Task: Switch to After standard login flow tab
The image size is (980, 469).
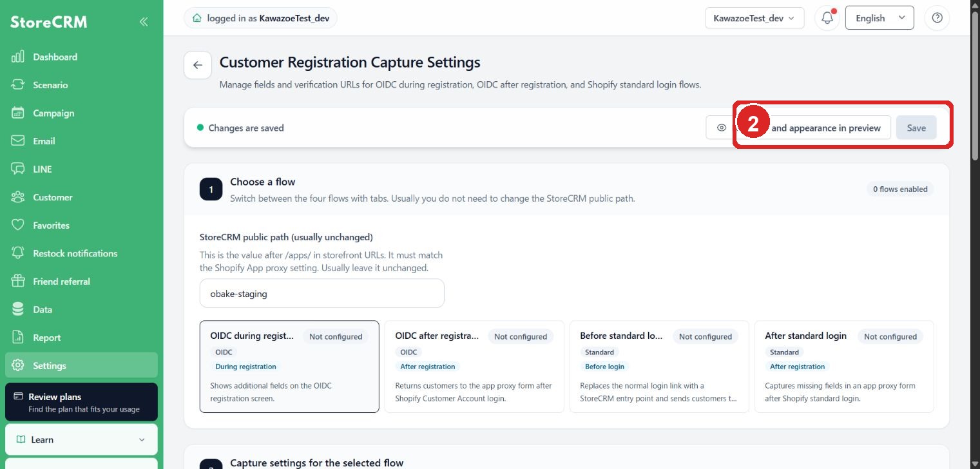Action: pyautogui.click(x=844, y=367)
